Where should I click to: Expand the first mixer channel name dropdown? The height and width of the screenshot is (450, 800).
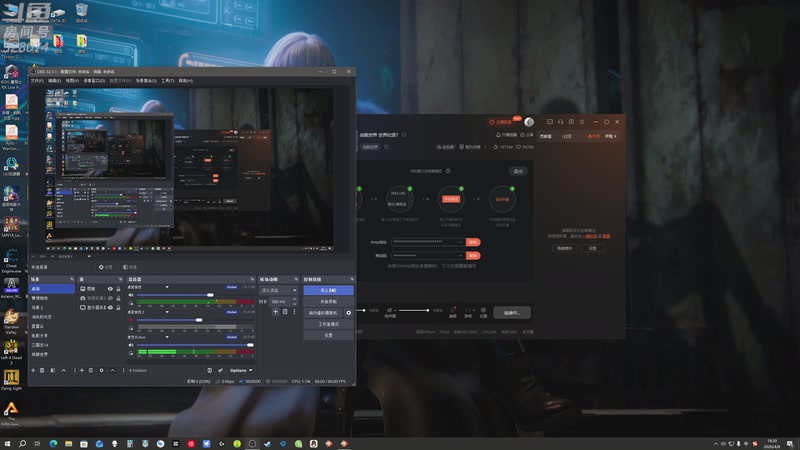167,287
